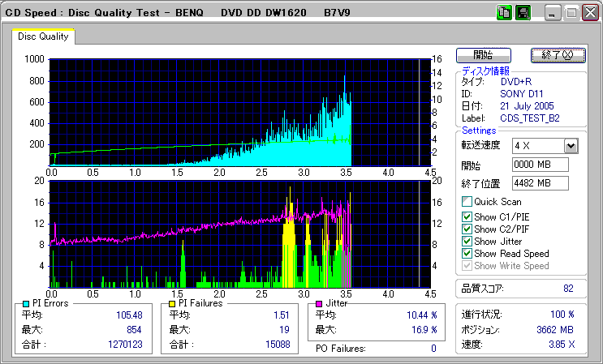Open the 転送速度 speed dropdown arrow

pyautogui.click(x=571, y=145)
